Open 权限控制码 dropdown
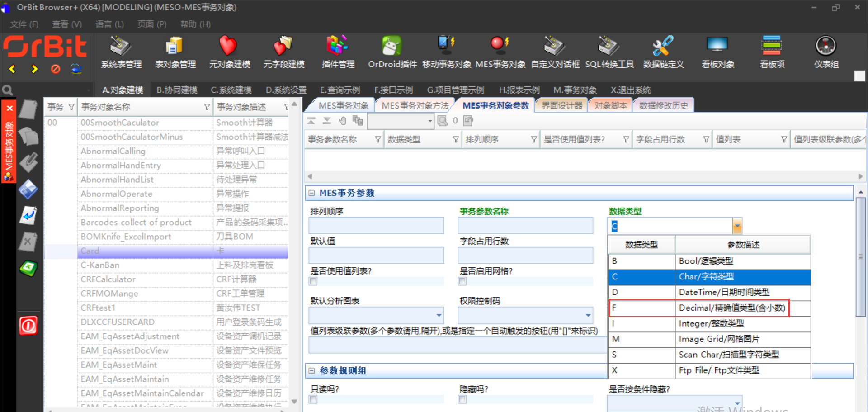The width and height of the screenshot is (868, 412). click(588, 315)
